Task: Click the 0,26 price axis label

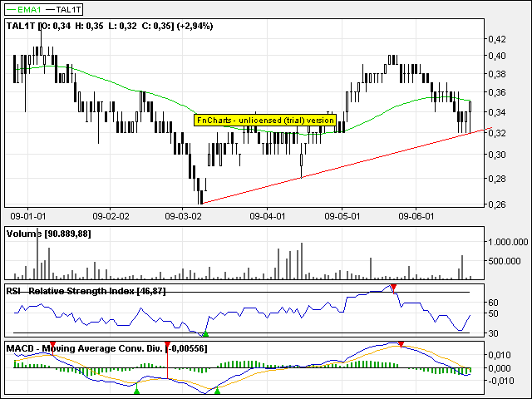Action: coord(497,204)
